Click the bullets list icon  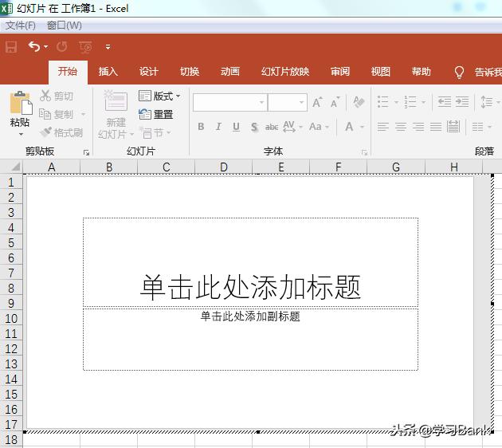coord(383,102)
